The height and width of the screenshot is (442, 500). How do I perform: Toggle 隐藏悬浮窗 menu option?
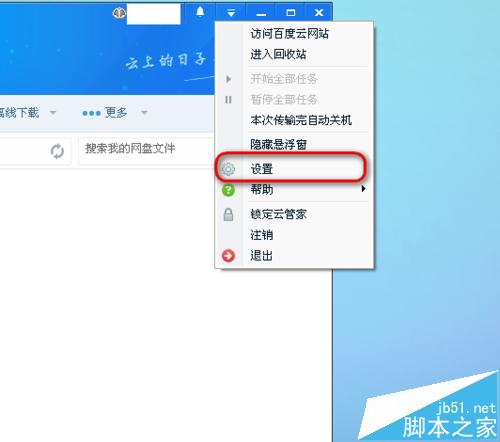point(279,144)
